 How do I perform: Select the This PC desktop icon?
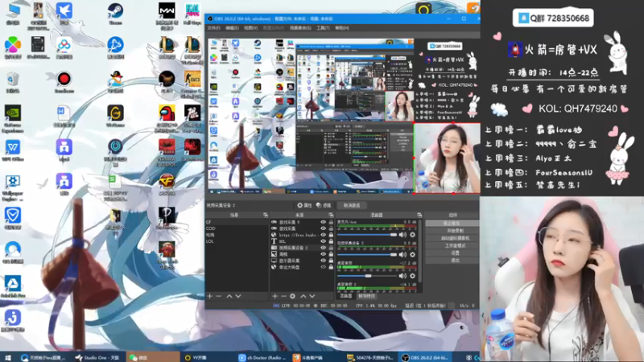pyautogui.click(x=12, y=14)
